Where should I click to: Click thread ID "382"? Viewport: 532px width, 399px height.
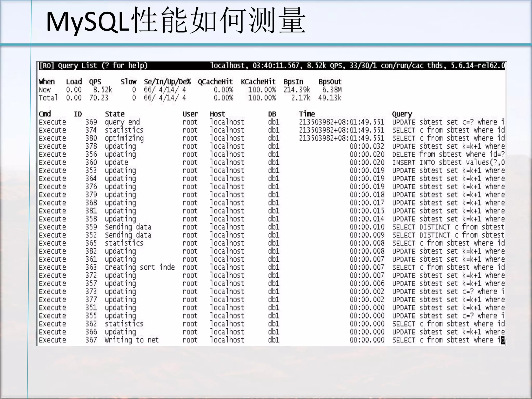pos(91,251)
